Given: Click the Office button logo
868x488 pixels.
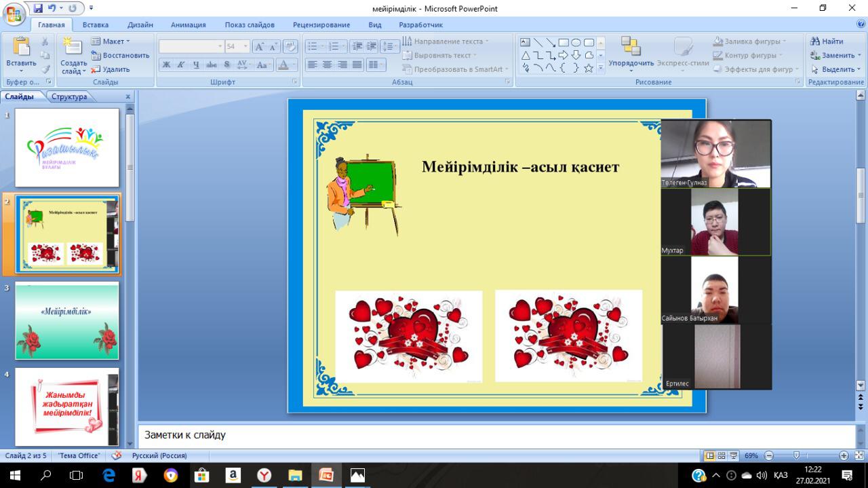Looking at the screenshot, I should coord(15,14).
